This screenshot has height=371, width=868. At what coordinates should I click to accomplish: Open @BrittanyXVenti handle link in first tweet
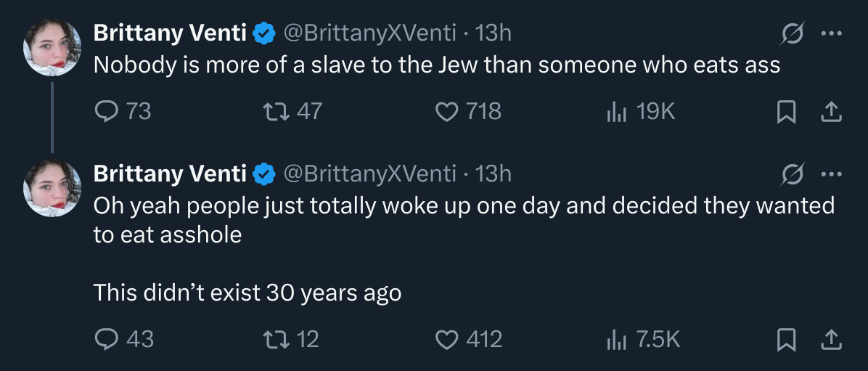tap(369, 33)
